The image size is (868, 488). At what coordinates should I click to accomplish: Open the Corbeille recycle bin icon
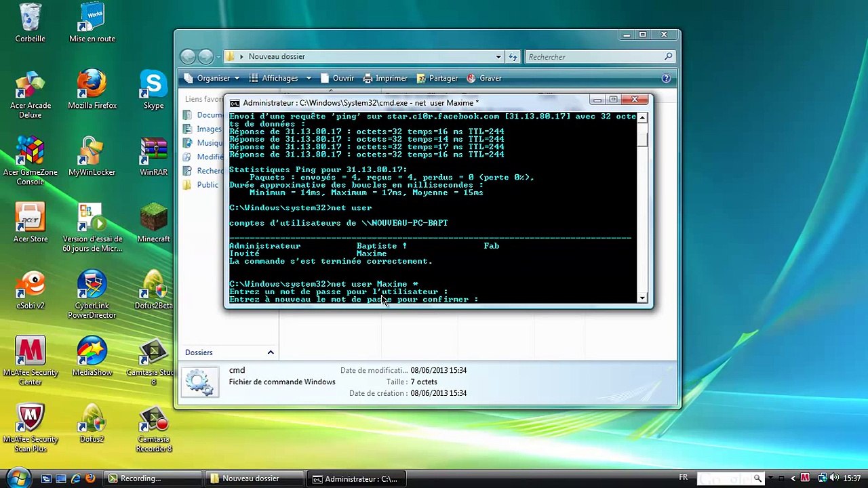point(31,22)
